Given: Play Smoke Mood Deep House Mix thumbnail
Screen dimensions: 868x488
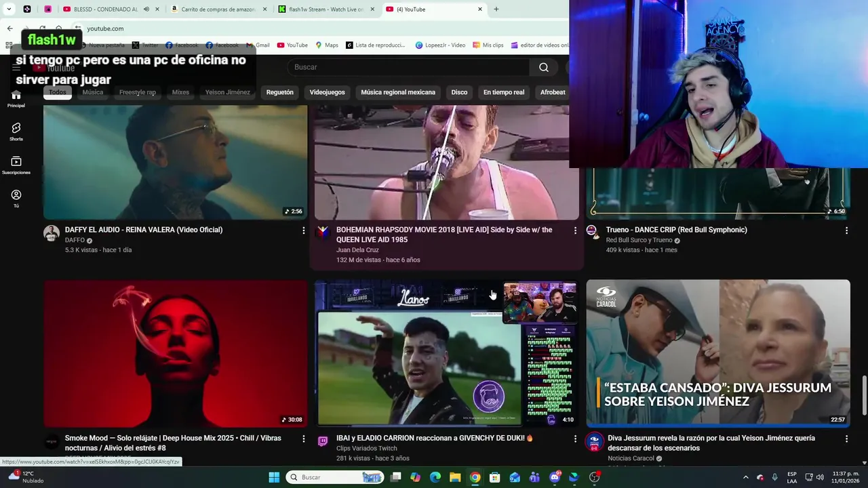Looking at the screenshot, I should (176, 354).
